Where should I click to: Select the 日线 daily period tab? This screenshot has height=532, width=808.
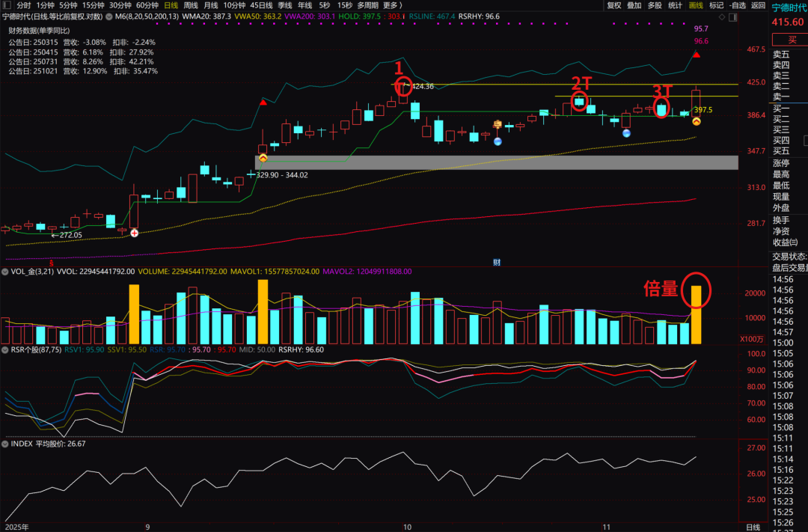[171, 5]
